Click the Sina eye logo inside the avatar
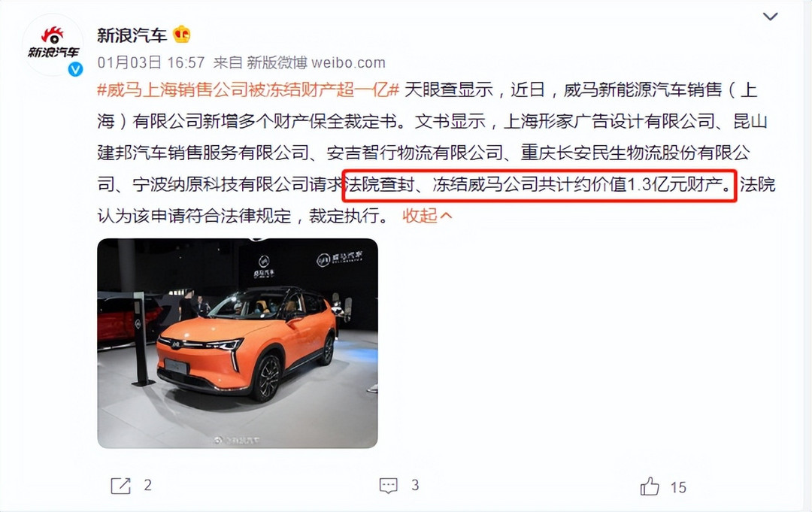812x512 pixels. click(x=53, y=35)
